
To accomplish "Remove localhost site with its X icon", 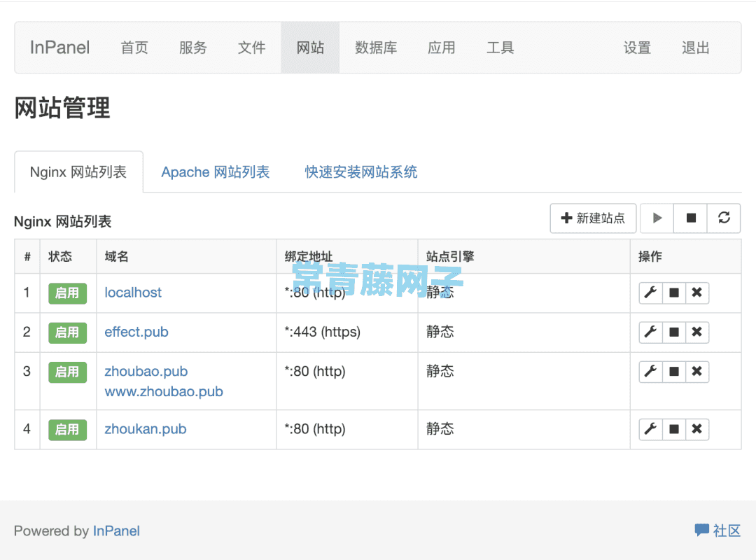I will (x=696, y=293).
